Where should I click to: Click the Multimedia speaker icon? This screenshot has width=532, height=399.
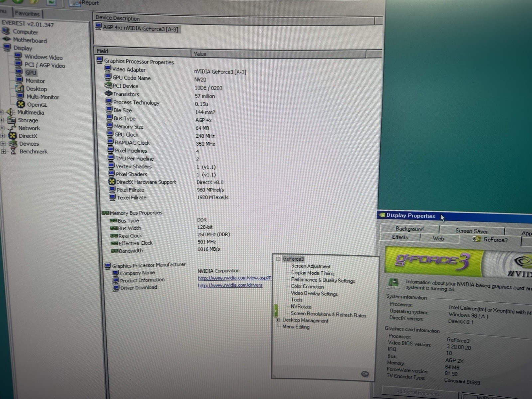(11, 112)
